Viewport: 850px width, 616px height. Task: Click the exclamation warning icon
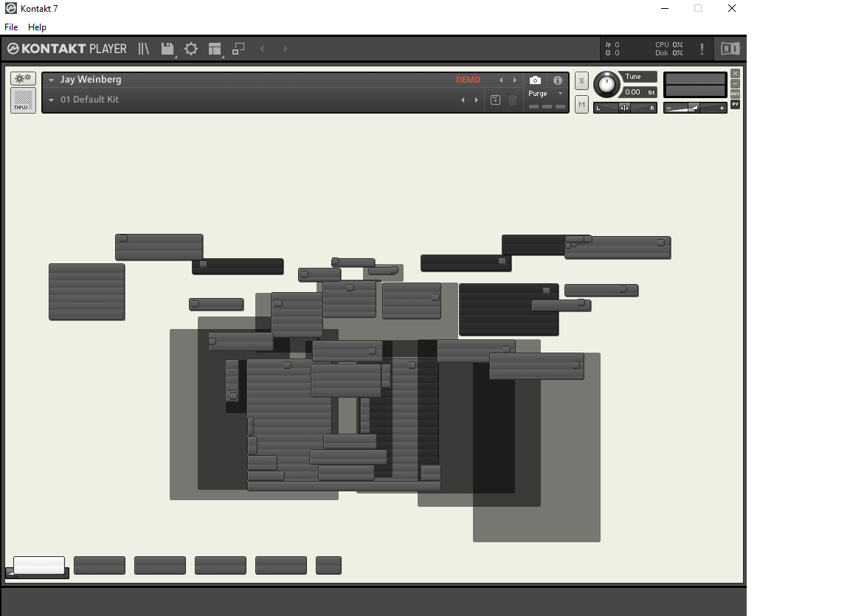tap(702, 49)
